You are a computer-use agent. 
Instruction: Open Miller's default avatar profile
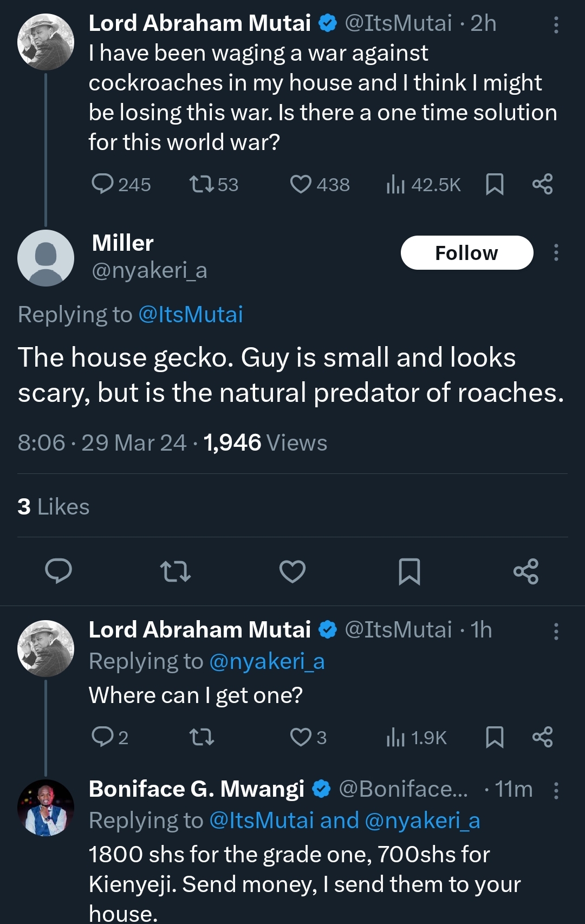tap(46, 258)
